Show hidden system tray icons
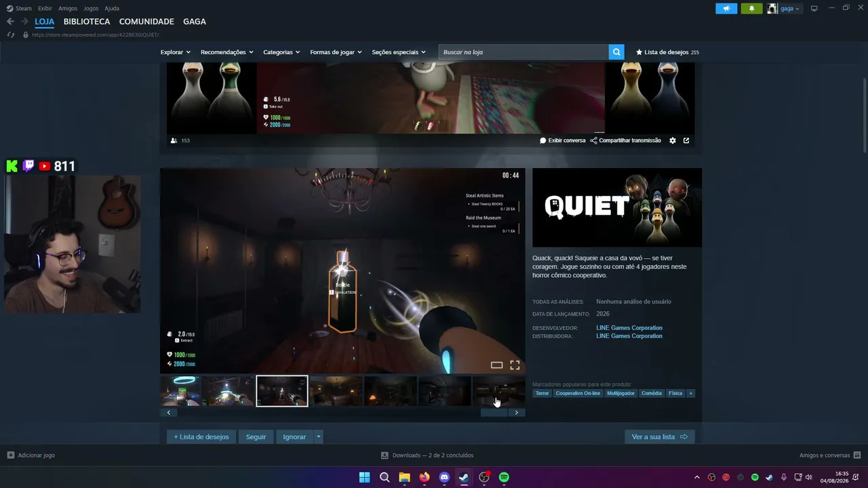This screenshot has height=488, width=868. pos(696,477)
